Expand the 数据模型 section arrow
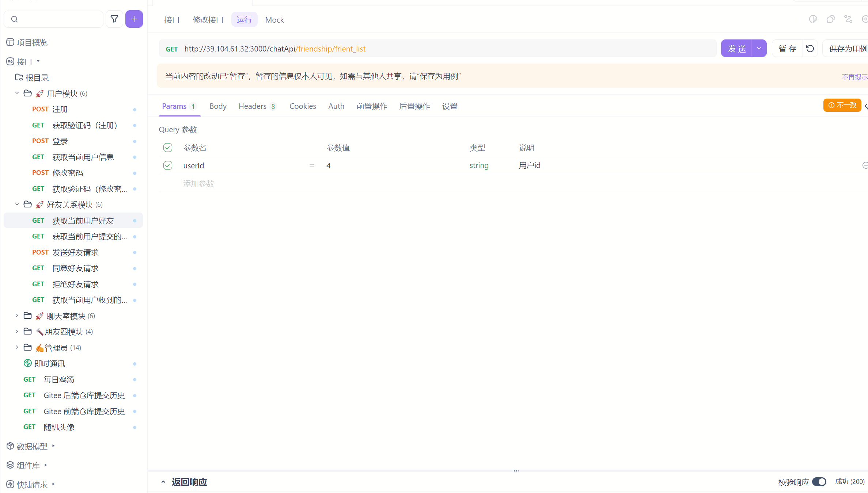 tap(53, 446)
